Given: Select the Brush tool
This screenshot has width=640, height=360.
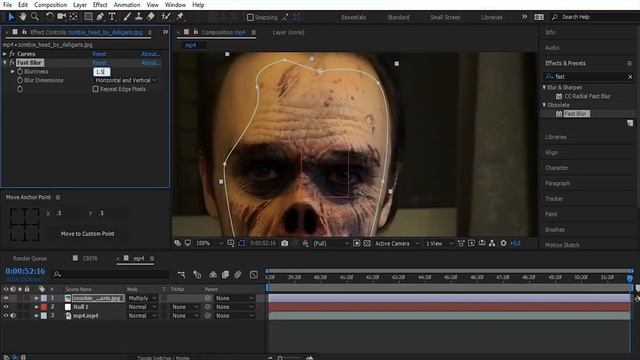Looking at the screenshot, I should click(127, 17).
